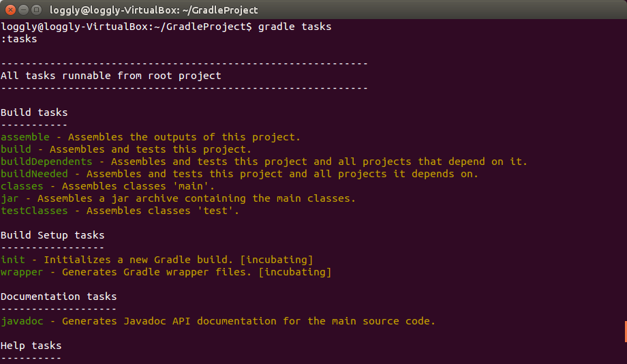Screen dimensions: 627x364
Task: Click the 'Help tasks' heading
Action: tap(31, 346)
